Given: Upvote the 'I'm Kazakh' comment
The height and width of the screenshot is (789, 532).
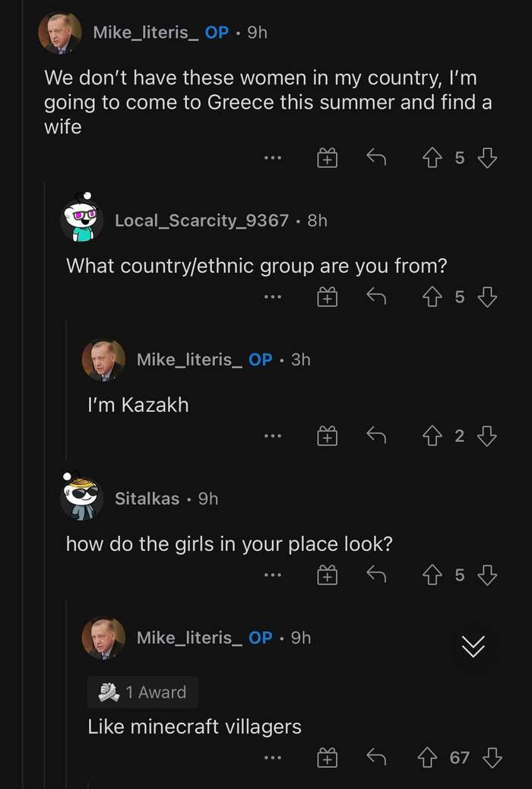Looking at the screenshot, I should pyautogui.click(x=431, y=436).
